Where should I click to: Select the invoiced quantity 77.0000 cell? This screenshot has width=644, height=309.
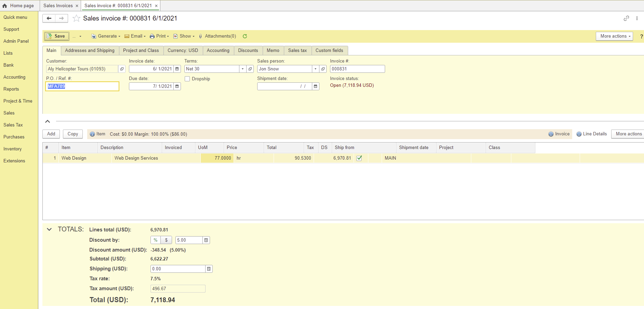[217, 158]
